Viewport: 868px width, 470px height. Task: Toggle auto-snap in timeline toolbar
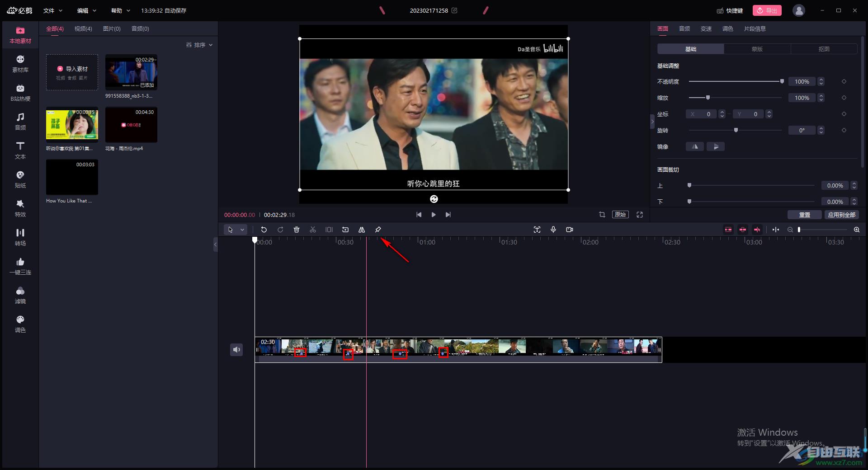743,230
